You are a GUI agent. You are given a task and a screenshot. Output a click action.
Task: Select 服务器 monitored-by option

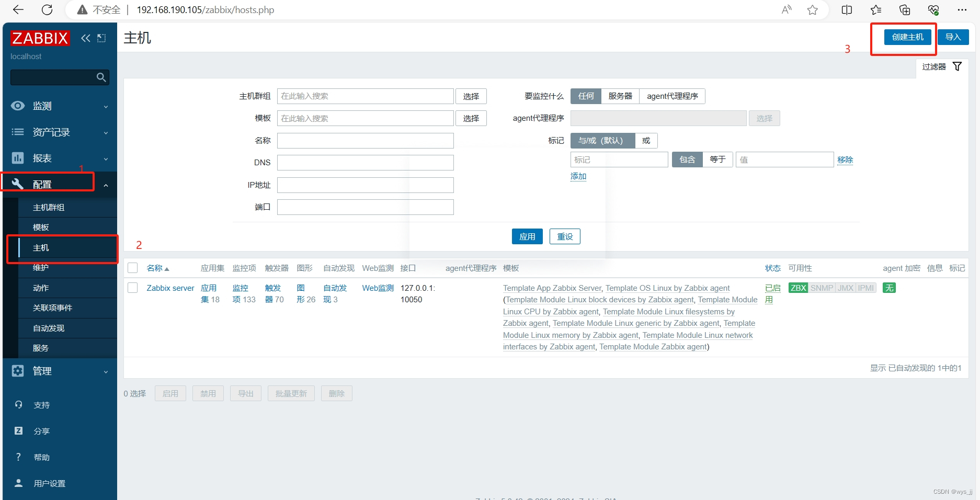620,96
